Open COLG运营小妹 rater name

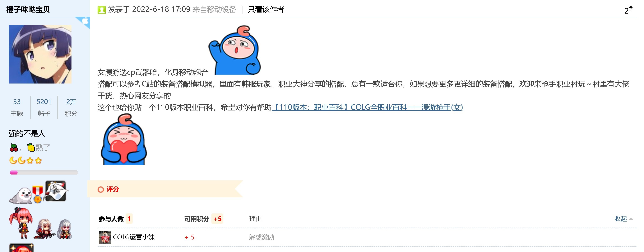pyautogui.click(x=134, y=237)
